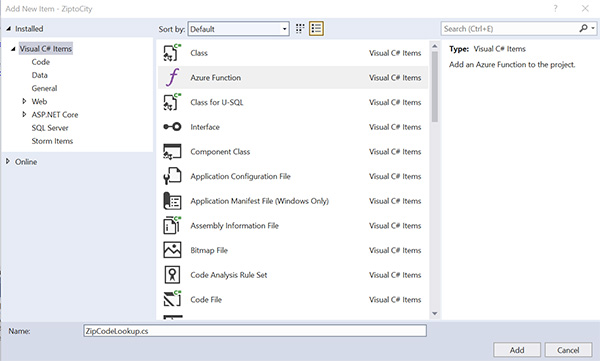
Task: Select the Storm Items category
Action: [x=52, y=141]
